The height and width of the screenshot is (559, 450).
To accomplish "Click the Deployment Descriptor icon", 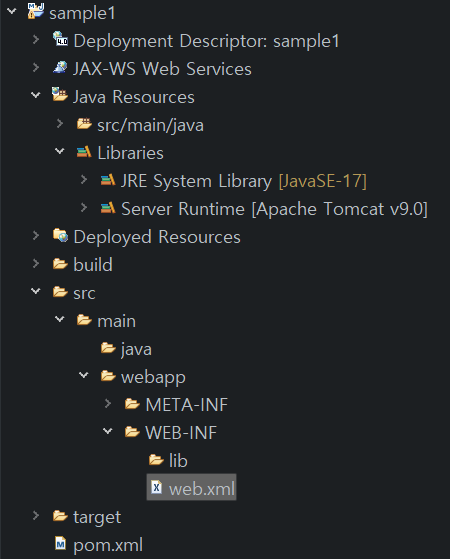I will coord(60,39).
